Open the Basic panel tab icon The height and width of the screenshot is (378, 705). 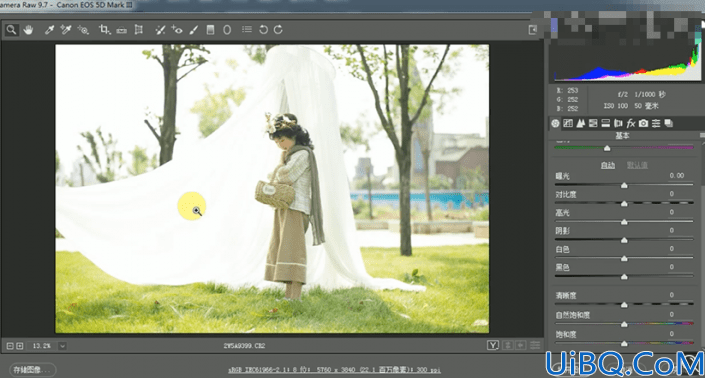click(x=555, y=123)
